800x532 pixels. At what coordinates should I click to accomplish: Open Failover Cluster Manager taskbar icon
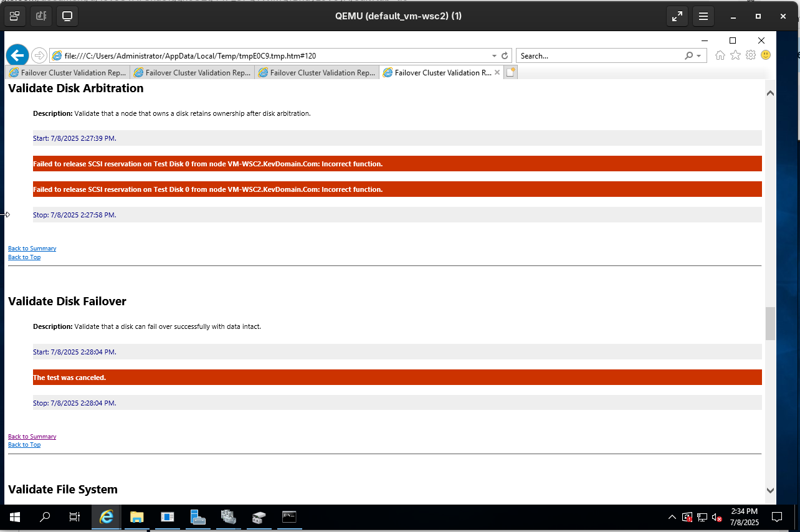(x=228, y=517)
